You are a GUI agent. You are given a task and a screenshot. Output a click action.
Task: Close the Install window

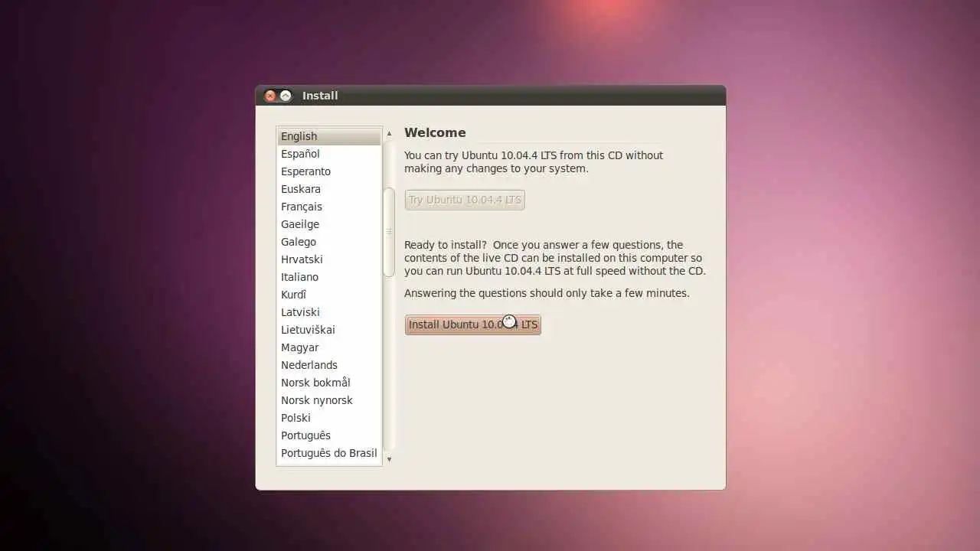(270, 96)
